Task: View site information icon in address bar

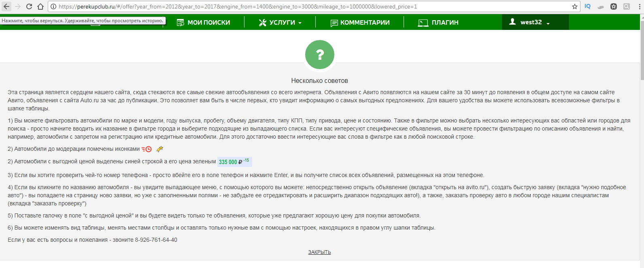Action: tap(53, 6)
